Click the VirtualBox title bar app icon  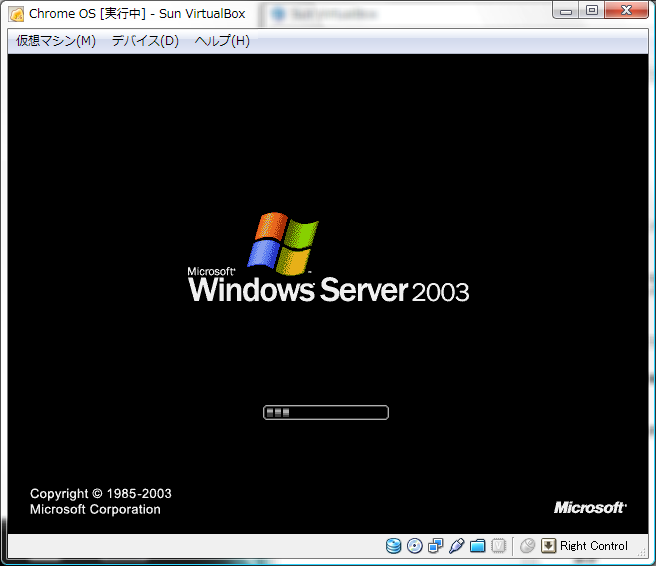pyautogui.click(x=17, y=14)
